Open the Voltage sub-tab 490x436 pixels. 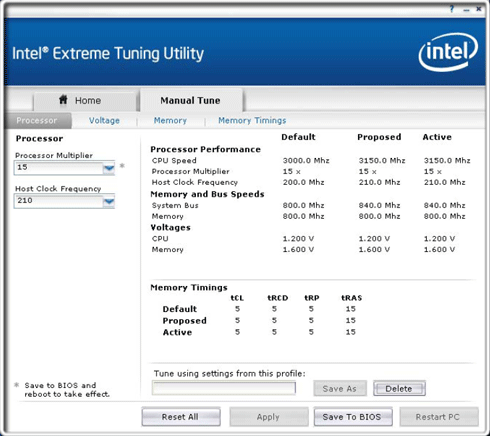click(x=104, y=120)
